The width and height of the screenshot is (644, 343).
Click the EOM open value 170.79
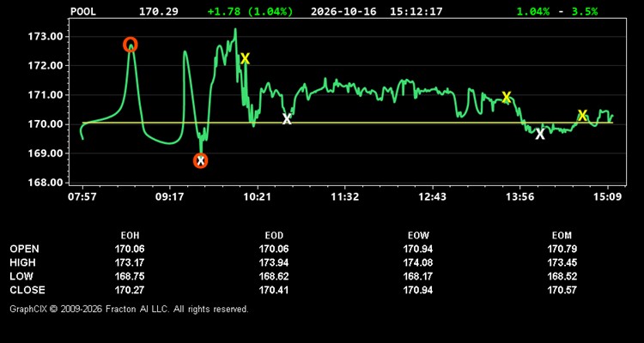[x=562, y=249]
